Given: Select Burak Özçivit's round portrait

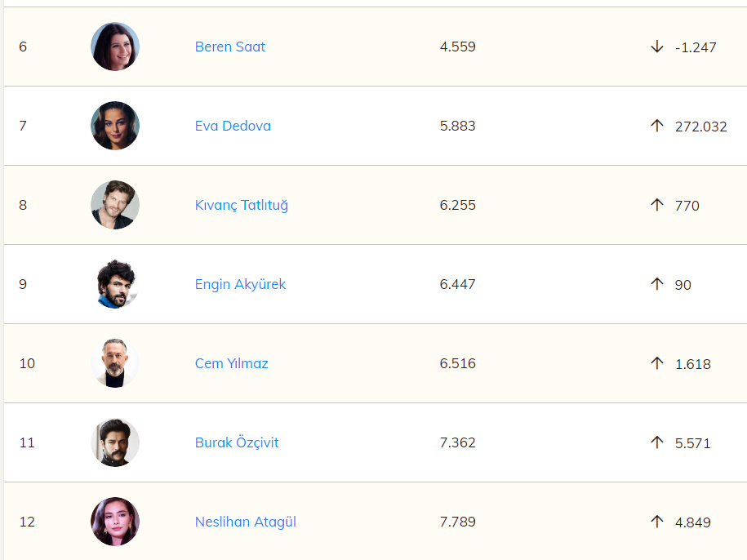Looking at the screenshot, I should pos(115,442).
